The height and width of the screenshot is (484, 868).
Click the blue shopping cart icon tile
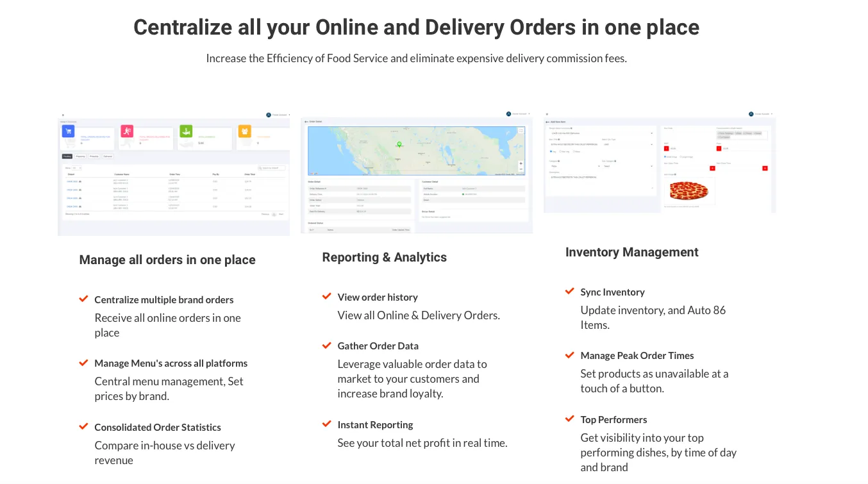coord(69,131)
